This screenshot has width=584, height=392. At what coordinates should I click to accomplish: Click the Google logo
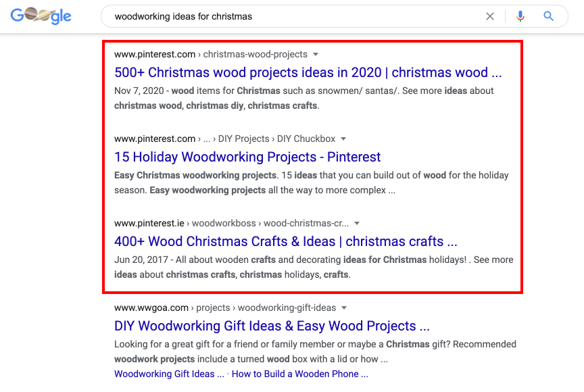[41, 16]
